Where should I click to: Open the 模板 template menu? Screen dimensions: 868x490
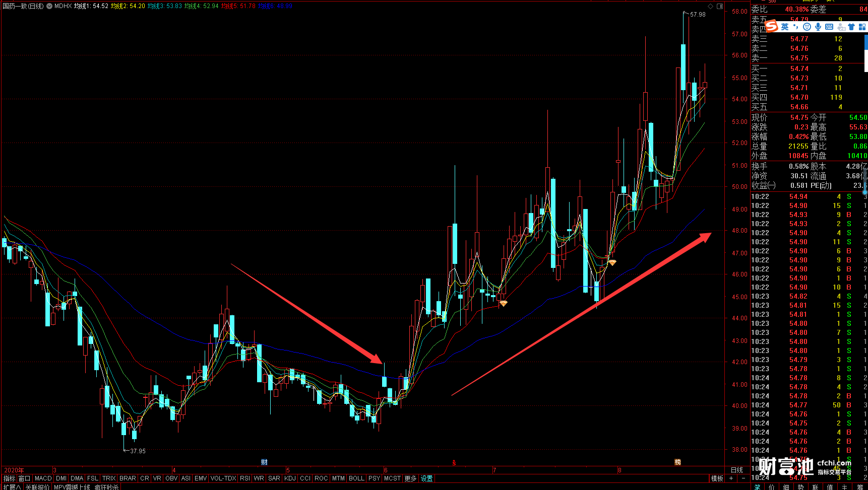[717, 478]
